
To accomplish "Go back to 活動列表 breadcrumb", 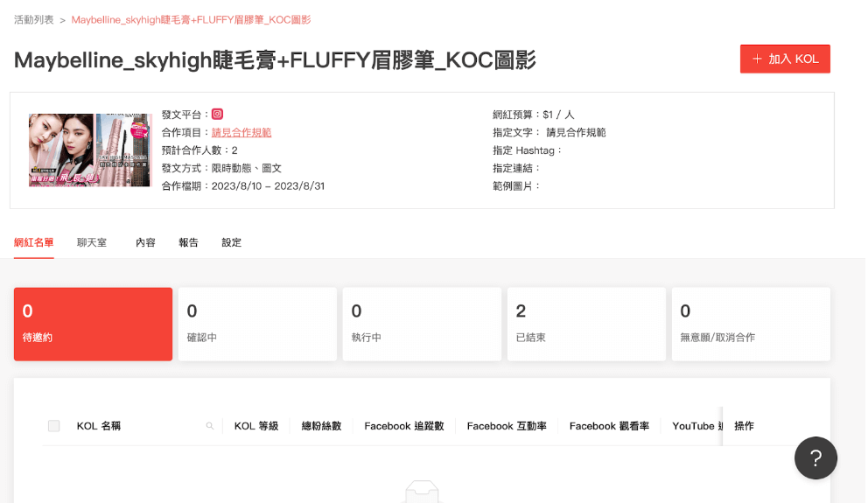I will pyautogui.click(x=34, y=20).
